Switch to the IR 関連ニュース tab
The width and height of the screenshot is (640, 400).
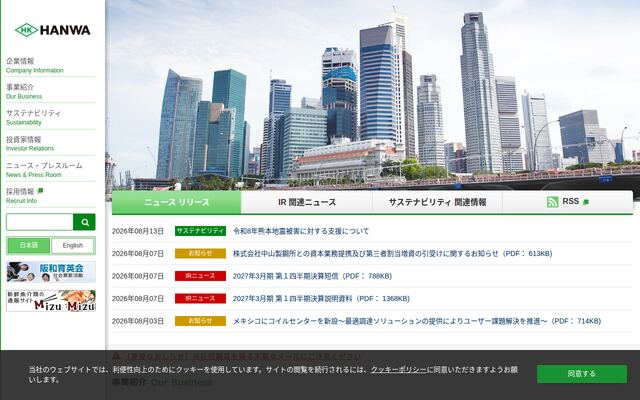(x=307, y=202)
